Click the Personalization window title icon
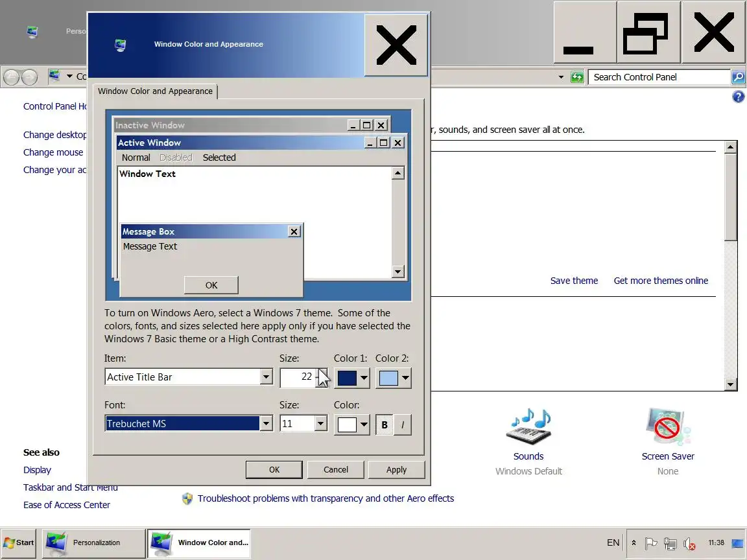747x560 pixels. coord(32,32)
